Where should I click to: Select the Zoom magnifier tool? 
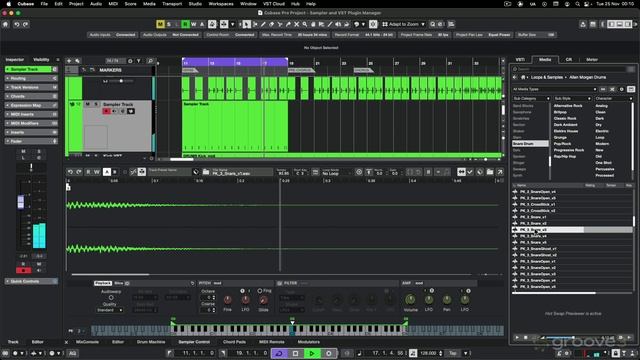pos(305,24)
